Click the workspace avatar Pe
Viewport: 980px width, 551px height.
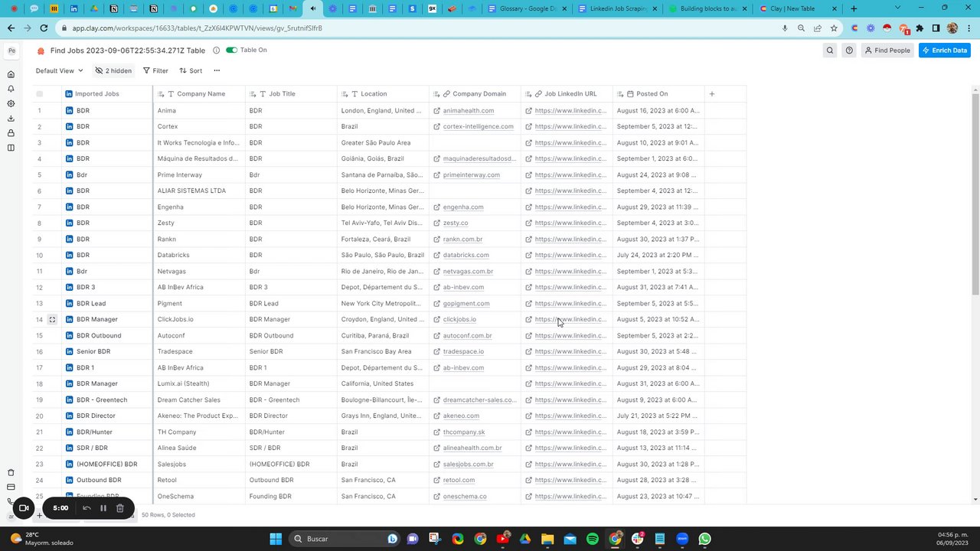[11, 51]
